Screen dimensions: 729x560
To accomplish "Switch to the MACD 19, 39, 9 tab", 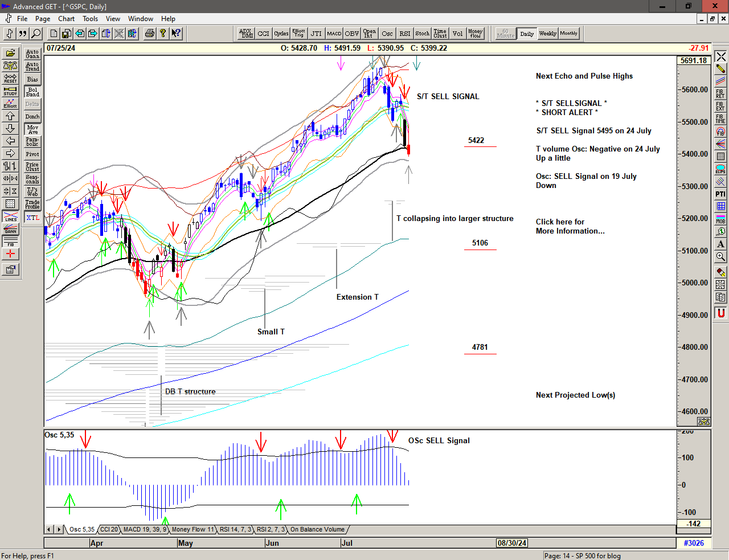I will (x=145, y=529).
